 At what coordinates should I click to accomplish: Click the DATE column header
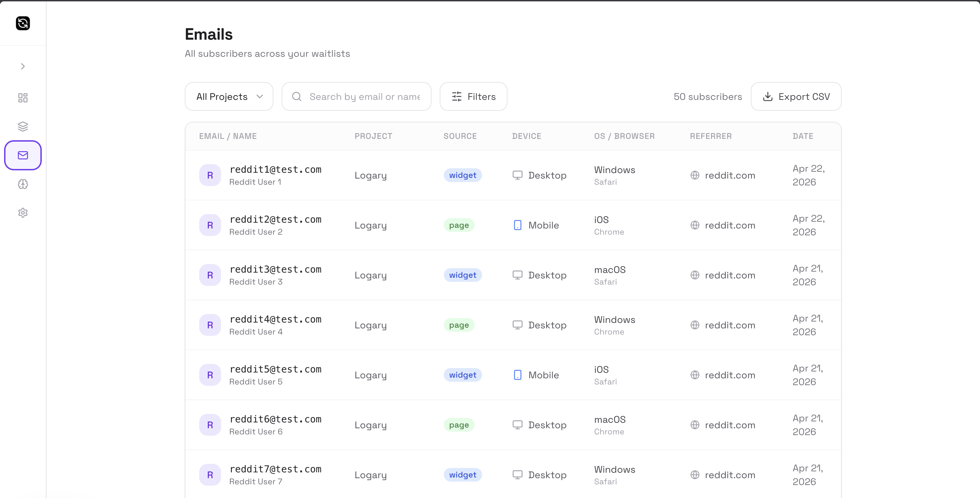pyautogui.click(x=803, y=136)
